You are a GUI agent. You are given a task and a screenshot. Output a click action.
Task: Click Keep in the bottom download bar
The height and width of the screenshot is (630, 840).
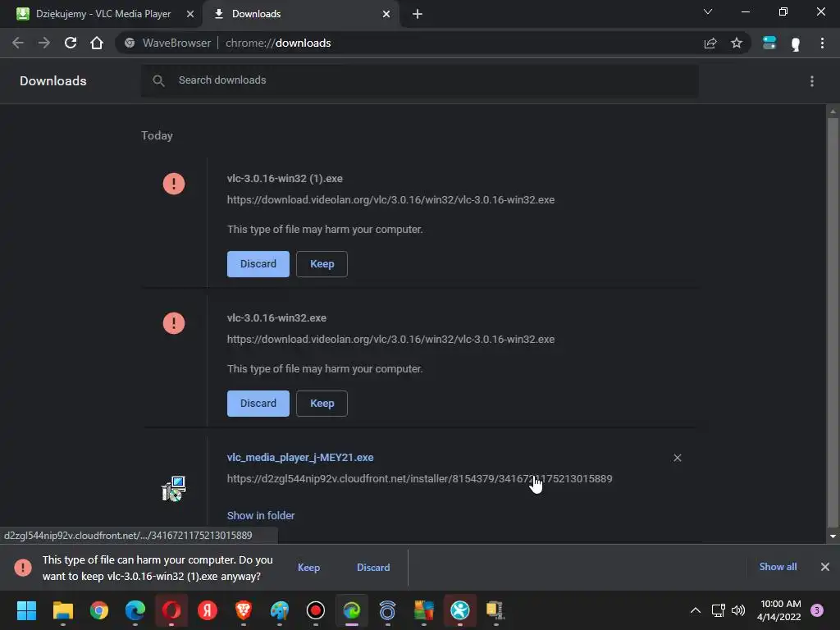click(x=308, y=568)
